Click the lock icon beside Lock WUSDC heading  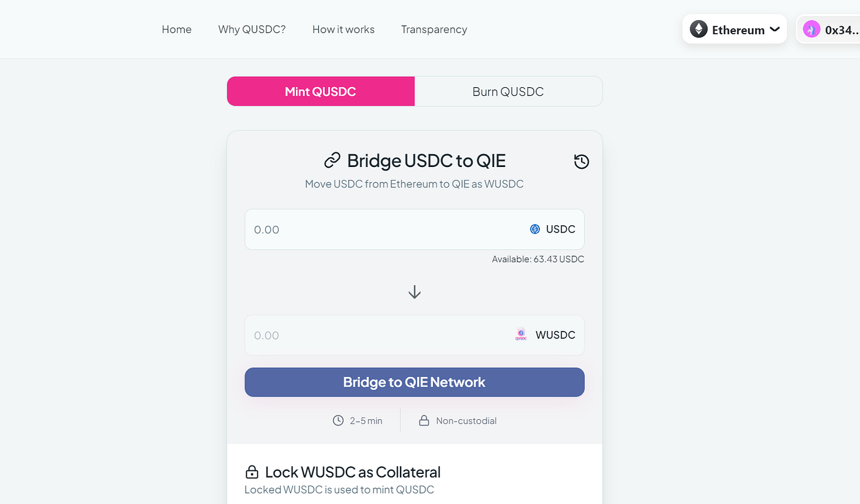251,472
